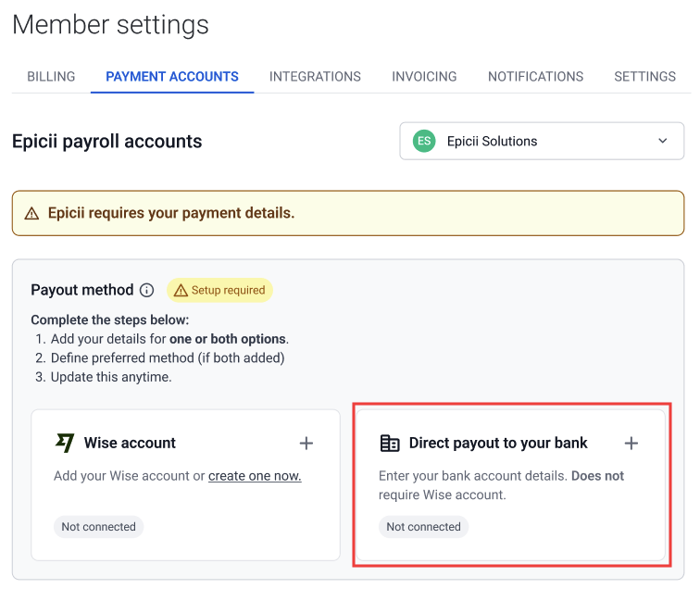Screen dimensions: 700x614
Task: Click the Wise logo icon
Action: pyautogui.click(x=65, y=443)
